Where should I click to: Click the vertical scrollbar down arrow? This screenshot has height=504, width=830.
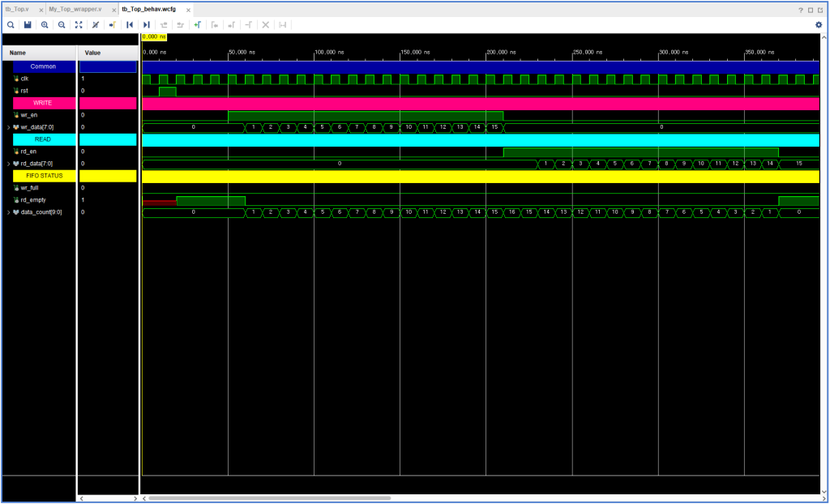(824, 491)
